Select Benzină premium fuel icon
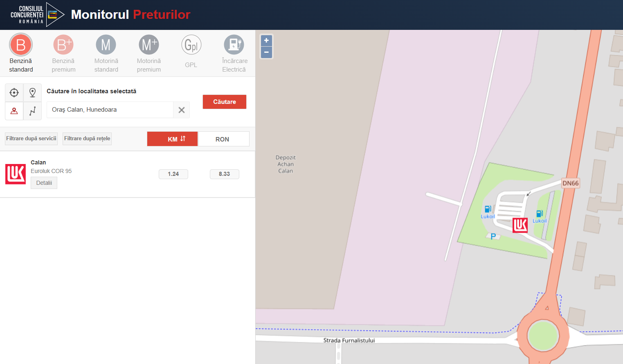 (x=63, y=45)
